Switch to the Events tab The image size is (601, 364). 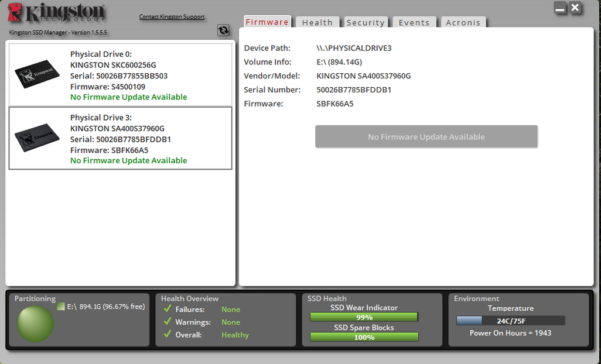tap(414, 22)
